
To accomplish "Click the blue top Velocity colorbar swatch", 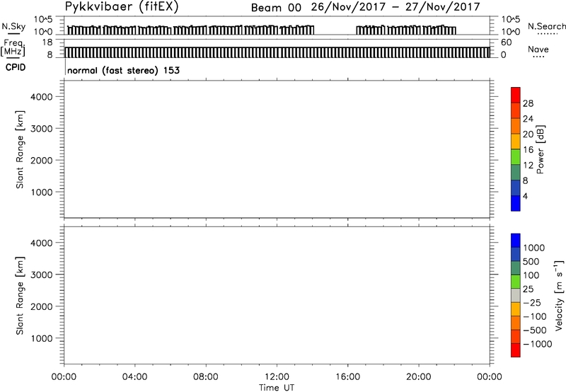I will tap(516, 241).
